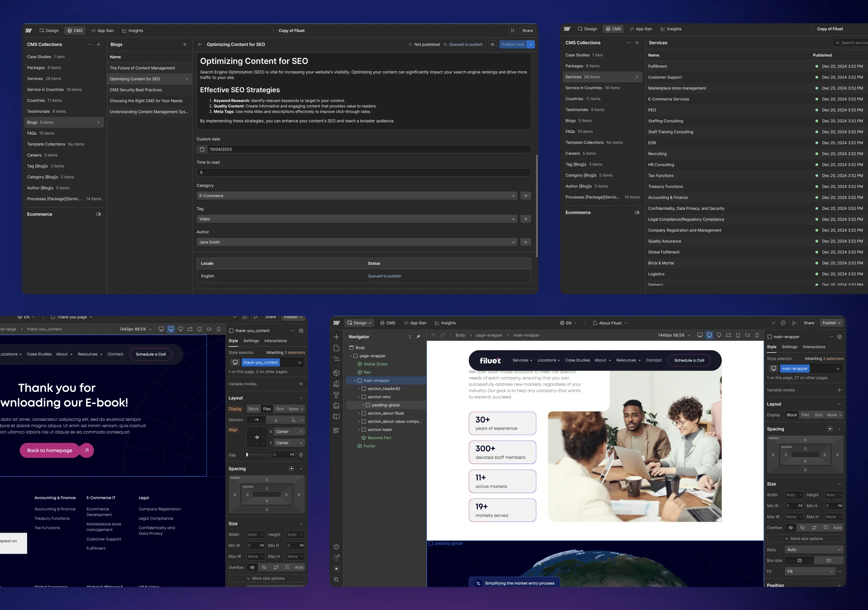Pin the Navigator panel with the pin icon

click(418, 337)
